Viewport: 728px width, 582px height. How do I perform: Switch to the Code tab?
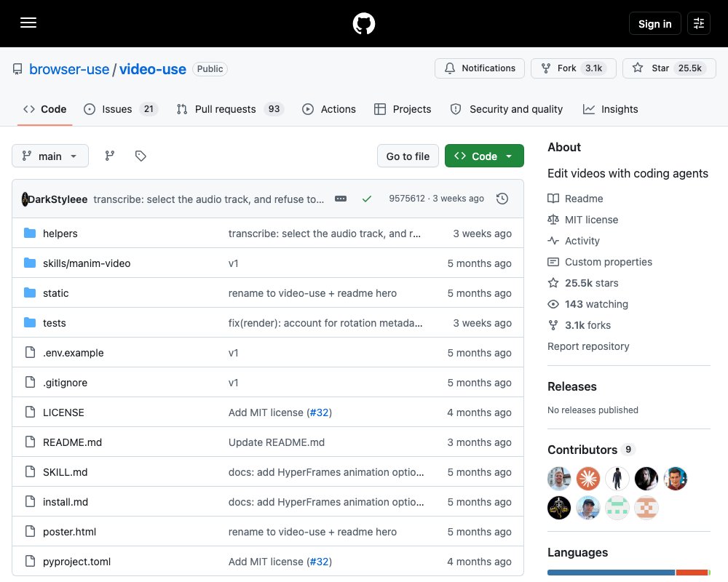45,109
